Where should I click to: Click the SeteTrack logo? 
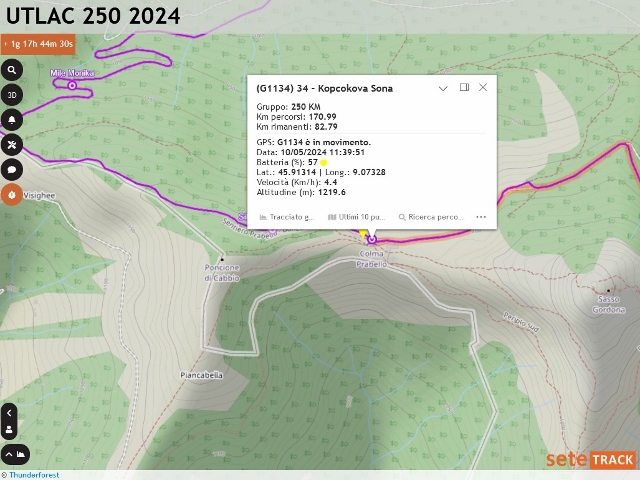coord(591,460)
